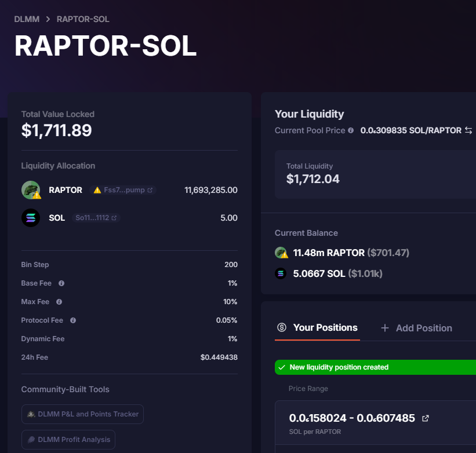Click external link icon after Fss7...pump
The height and width of the screenshot is (453, 476).
pyautogui.click(x=150, y=190)
